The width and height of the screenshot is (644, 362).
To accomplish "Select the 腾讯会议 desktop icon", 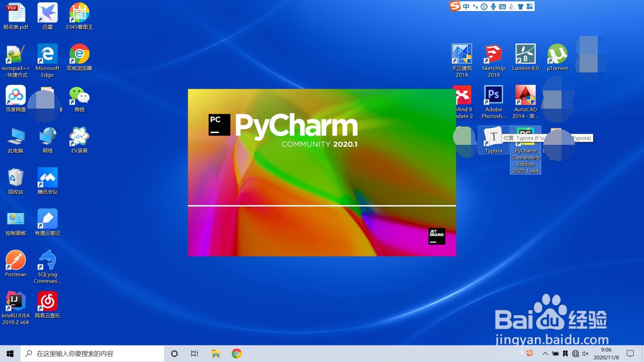I will pos(47,181).
